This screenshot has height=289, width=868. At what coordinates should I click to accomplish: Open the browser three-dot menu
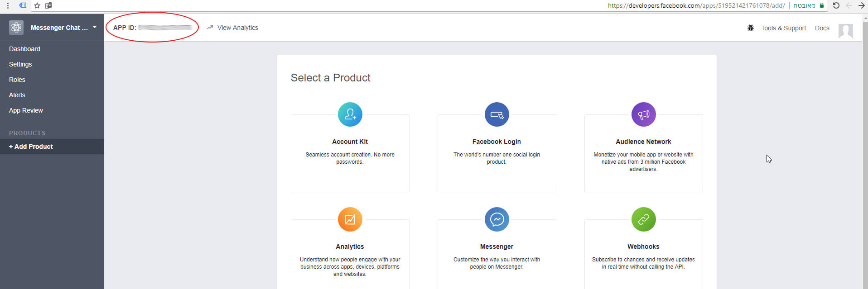click(8, 5)
